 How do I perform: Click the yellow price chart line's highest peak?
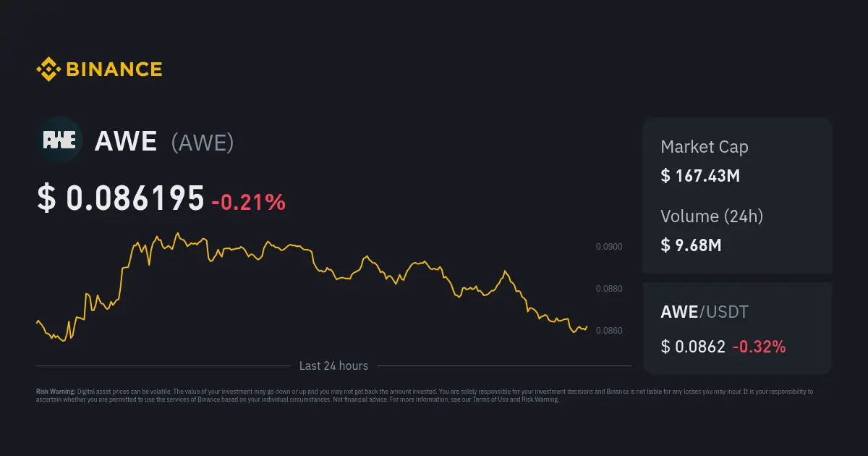pyautogui.click(x=177, y=234)
